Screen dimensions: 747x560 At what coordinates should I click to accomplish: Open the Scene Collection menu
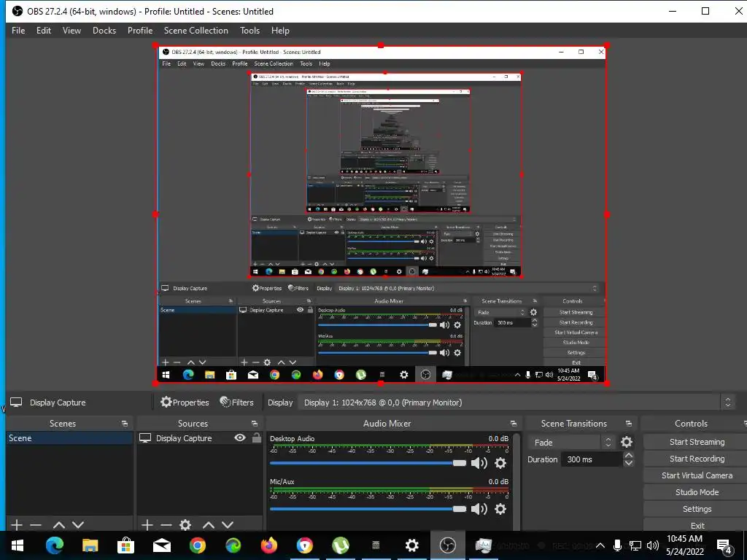click(196, 31)
